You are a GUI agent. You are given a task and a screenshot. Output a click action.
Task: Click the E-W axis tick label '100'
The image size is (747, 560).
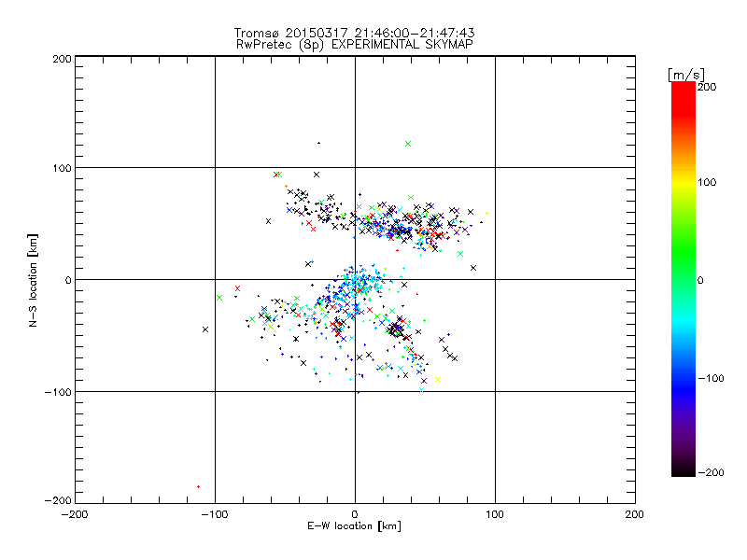(495, 514)
